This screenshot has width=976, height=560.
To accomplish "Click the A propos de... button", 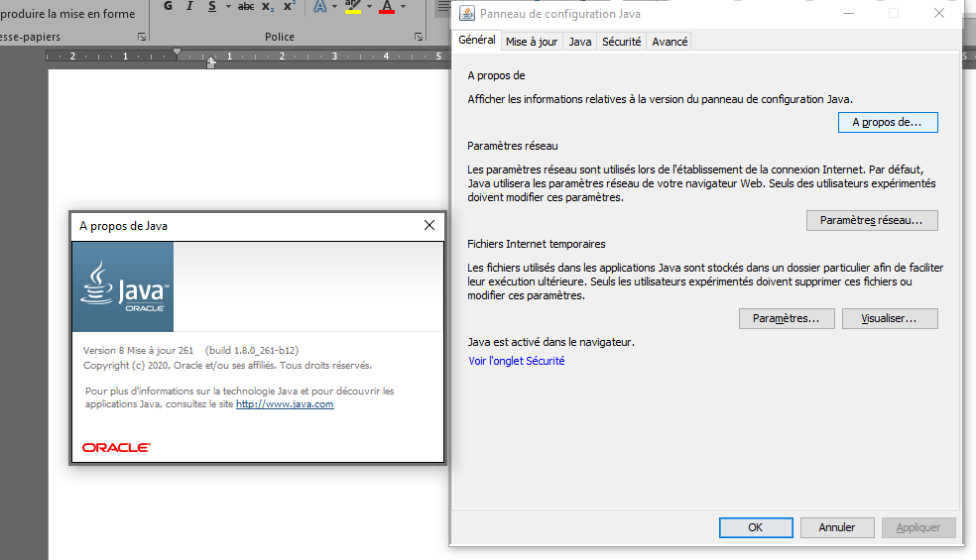I will (x=888, y=123).
